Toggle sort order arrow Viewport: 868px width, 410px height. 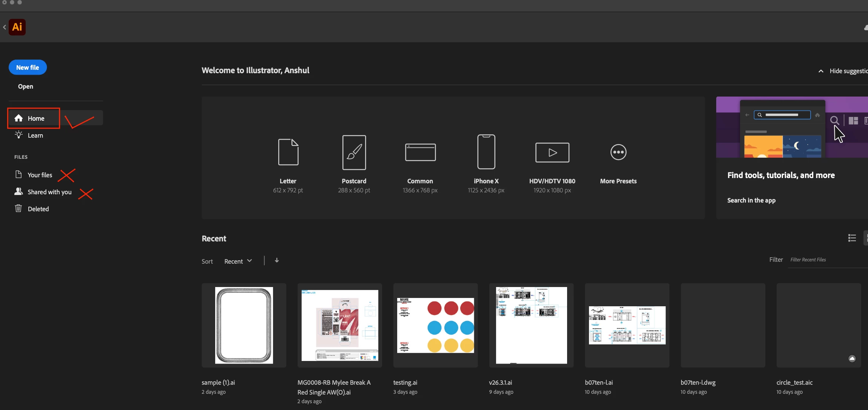click(277, 261)
